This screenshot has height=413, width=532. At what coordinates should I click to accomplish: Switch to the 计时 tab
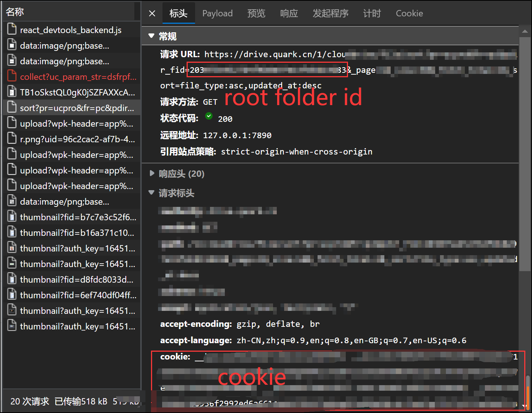click(x=372, y=13)
